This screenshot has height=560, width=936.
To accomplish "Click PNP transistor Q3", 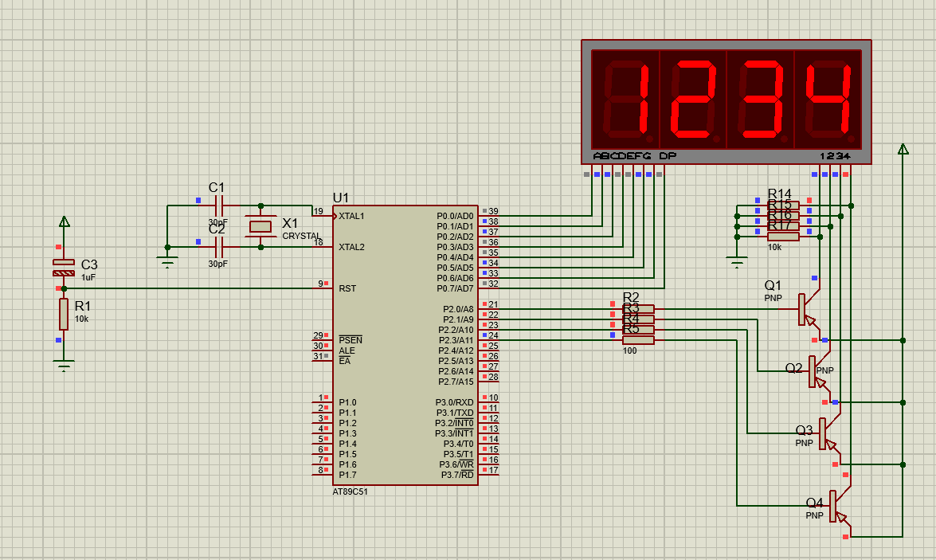I will coord(824,434).
